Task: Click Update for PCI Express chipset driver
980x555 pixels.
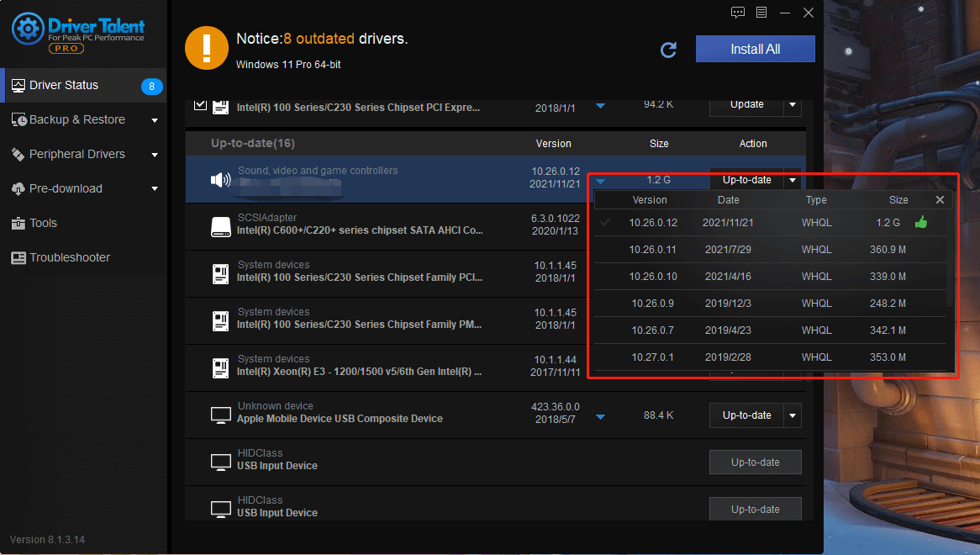Action: (x=746, y=105)
